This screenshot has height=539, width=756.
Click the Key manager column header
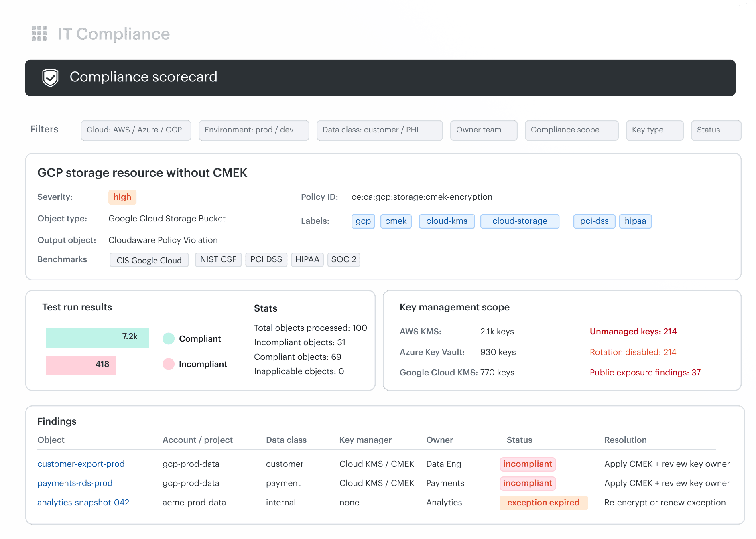(366, 440)
